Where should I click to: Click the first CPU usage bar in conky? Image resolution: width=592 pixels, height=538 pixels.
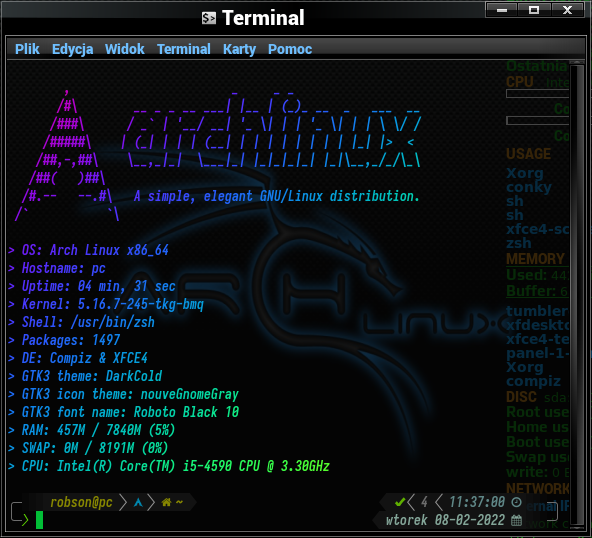click(x=538, y=94)
